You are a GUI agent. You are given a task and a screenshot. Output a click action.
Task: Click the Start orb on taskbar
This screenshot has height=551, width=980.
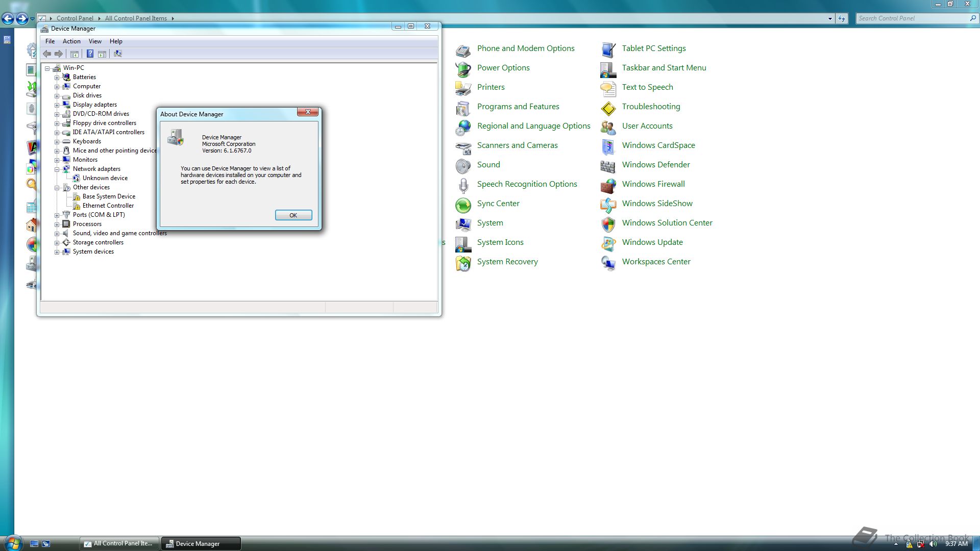pyautogui.click(x=12, y=543)
